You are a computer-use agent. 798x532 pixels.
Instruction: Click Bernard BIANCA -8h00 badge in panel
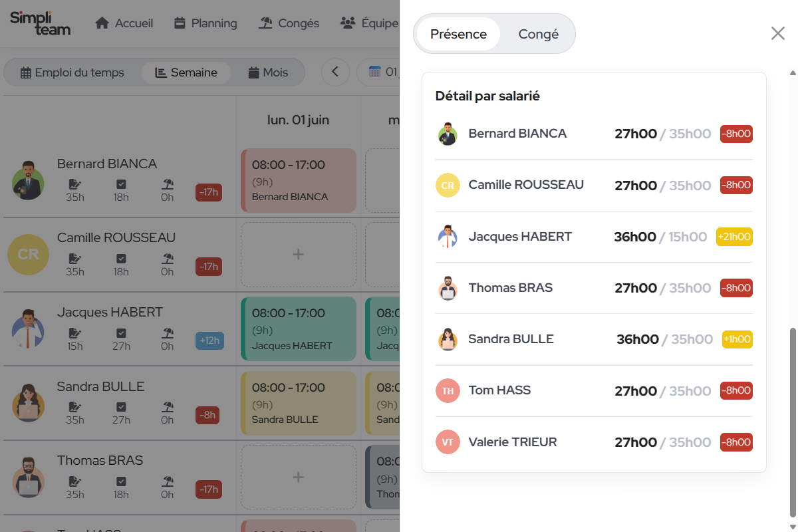(736, 134)
